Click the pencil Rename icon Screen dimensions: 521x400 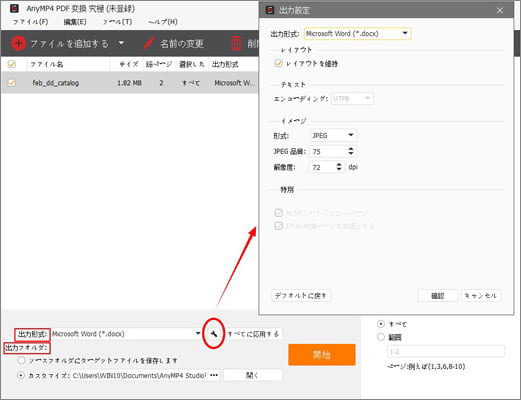click(149, 43)
